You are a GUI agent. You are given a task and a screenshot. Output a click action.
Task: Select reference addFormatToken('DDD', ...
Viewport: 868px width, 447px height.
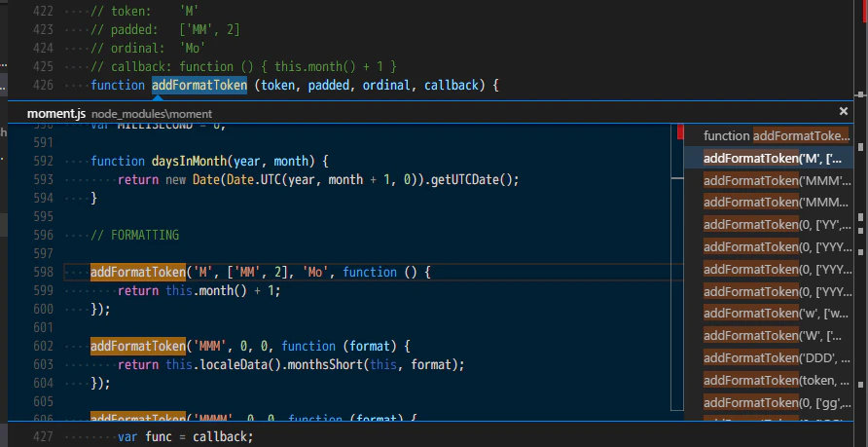[769, 357]
